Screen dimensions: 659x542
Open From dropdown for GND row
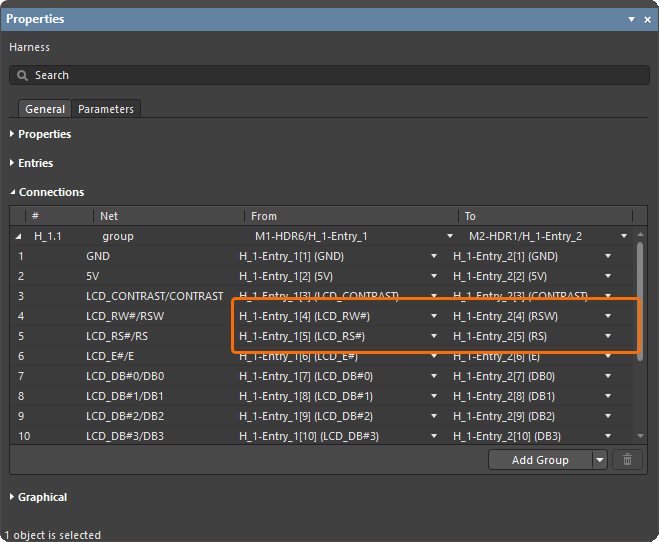point(434,256)
